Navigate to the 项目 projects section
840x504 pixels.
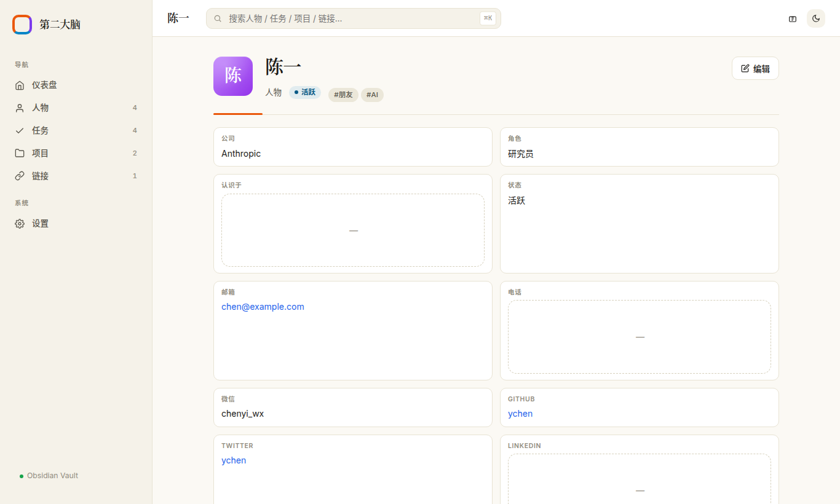click(x=76, y=154)
